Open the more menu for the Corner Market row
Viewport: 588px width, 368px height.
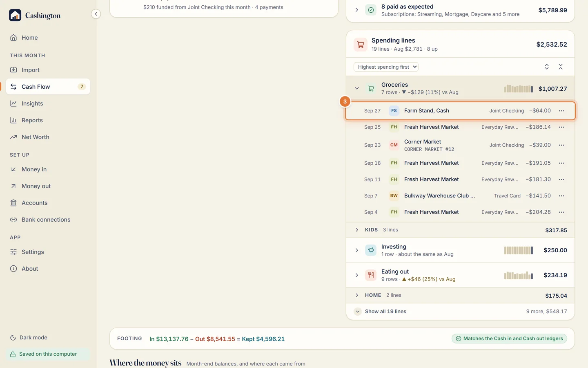tap(561, 145)
